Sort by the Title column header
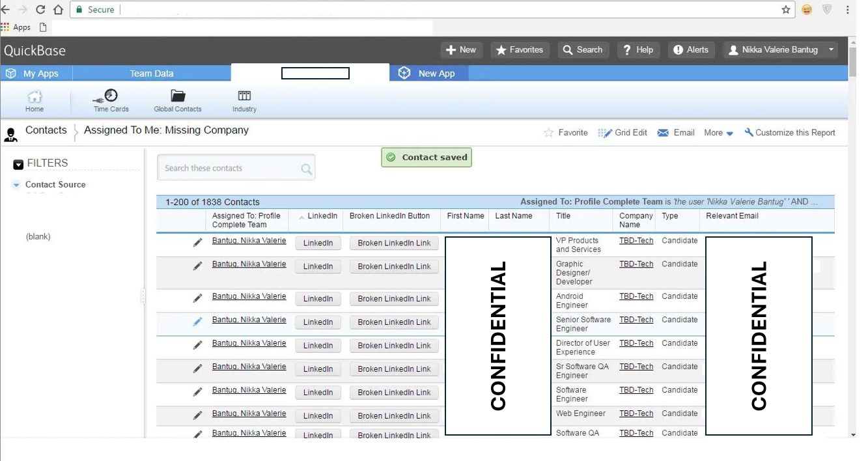 click(x=563, y=216)
